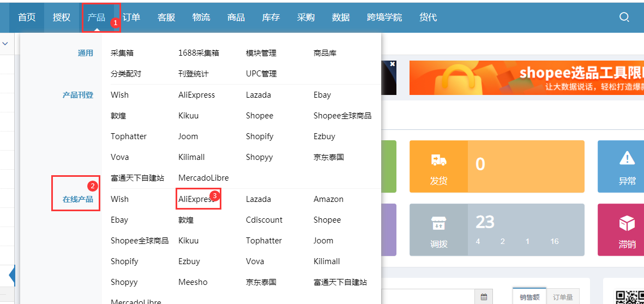
Task: Choose Shopyy under 在线产品
Action: (124, 283)
